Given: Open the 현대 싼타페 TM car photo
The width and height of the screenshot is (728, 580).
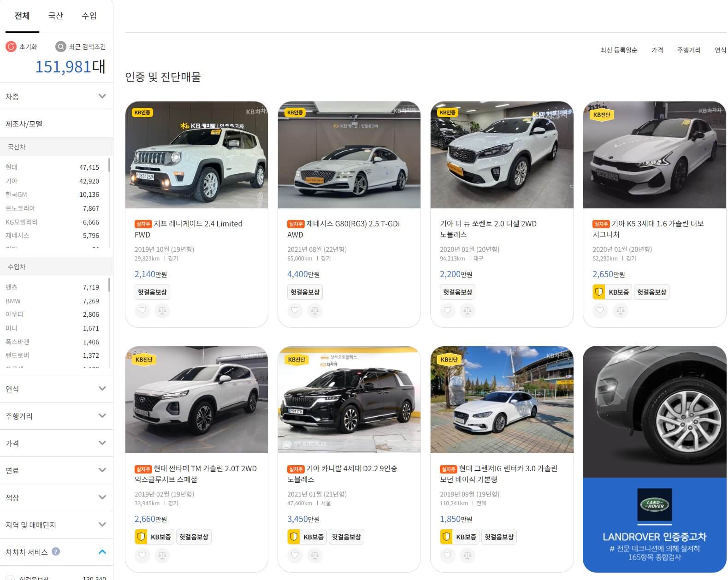Looking at the screenshot, I should [x=196, y=400].
